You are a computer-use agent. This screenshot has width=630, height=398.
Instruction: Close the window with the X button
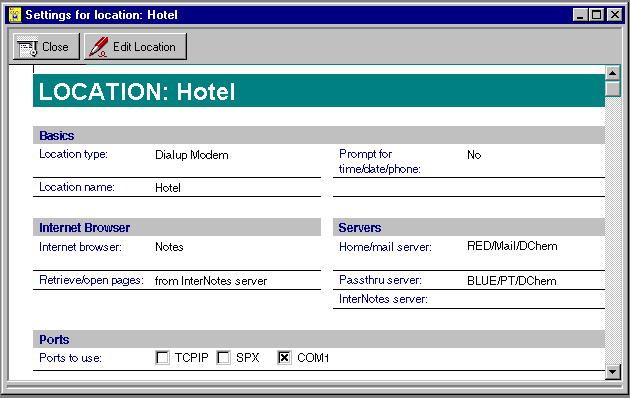pos(615,15)
